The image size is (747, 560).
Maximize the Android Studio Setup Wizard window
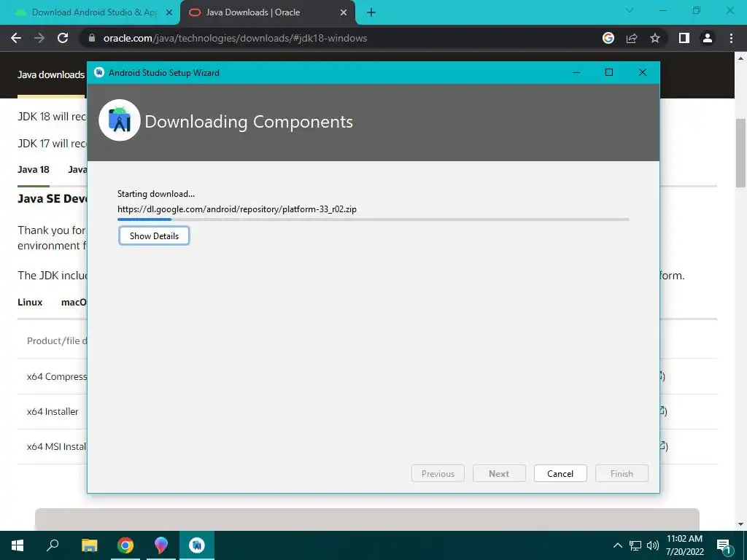[609, 72]
